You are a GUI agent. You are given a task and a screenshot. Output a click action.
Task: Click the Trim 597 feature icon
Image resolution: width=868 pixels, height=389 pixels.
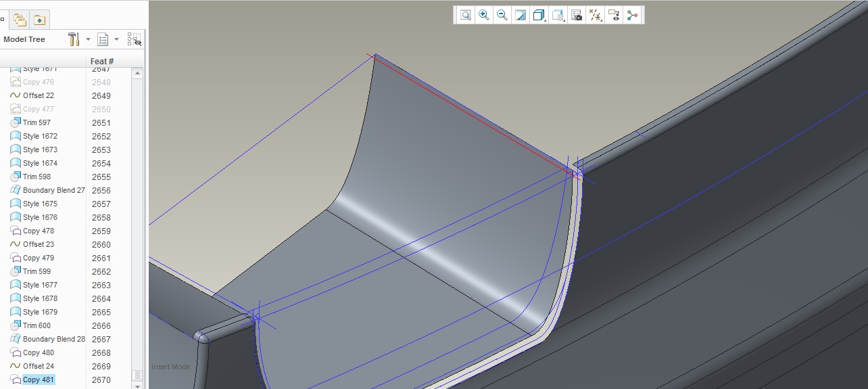point(16,122)
